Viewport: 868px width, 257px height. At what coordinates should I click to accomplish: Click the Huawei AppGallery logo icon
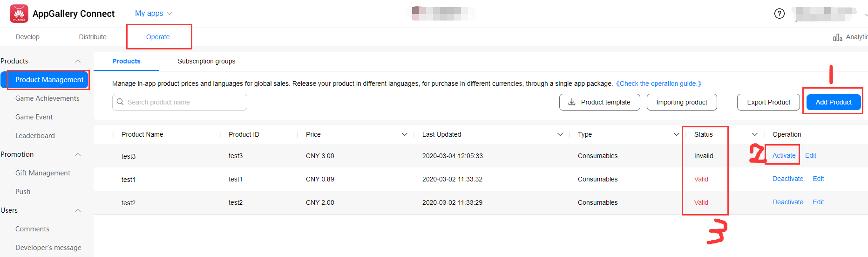point(19,14)
